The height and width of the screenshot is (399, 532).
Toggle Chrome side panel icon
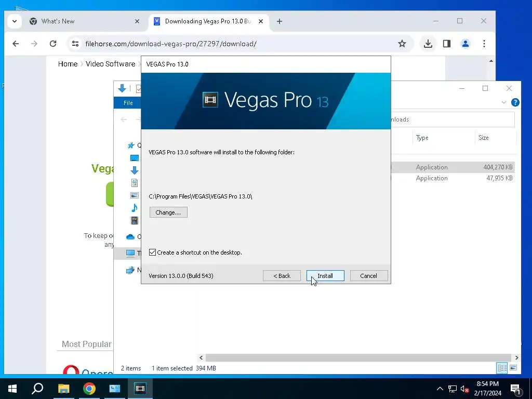pyautogui.click(x=447, y=44)
